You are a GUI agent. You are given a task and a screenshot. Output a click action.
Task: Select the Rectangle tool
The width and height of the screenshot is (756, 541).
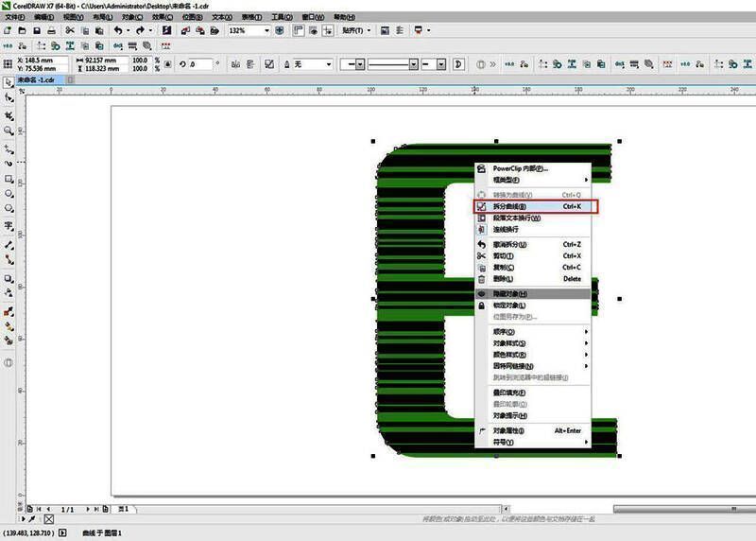[x=9, y=178]
